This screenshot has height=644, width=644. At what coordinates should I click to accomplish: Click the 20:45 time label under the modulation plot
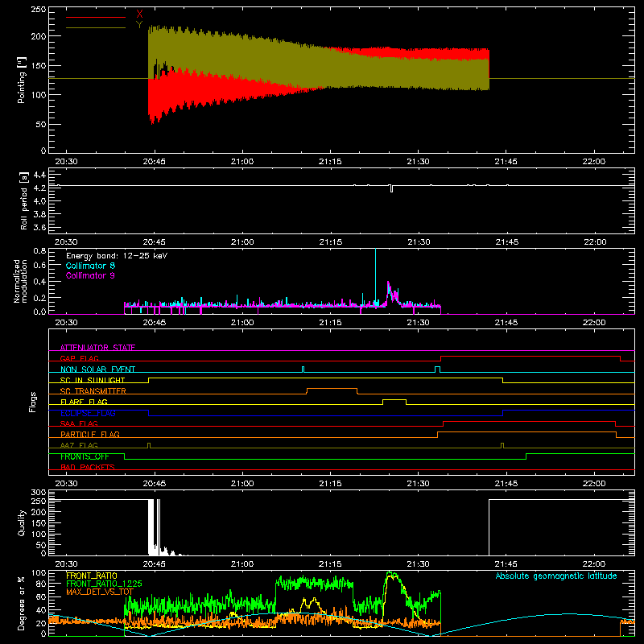(155, 323)
